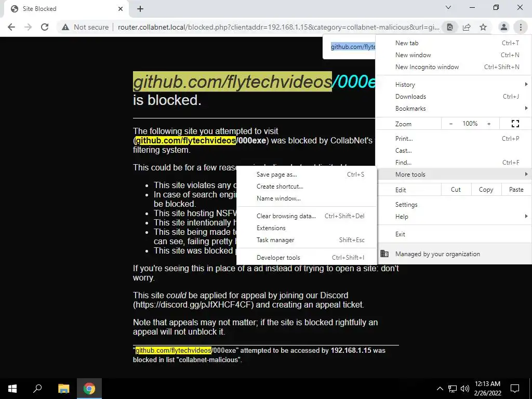Image resolution: width=532 pixels, height=399 pixels.
Task: Choose Print from the menu
Action: pos(454,138)
